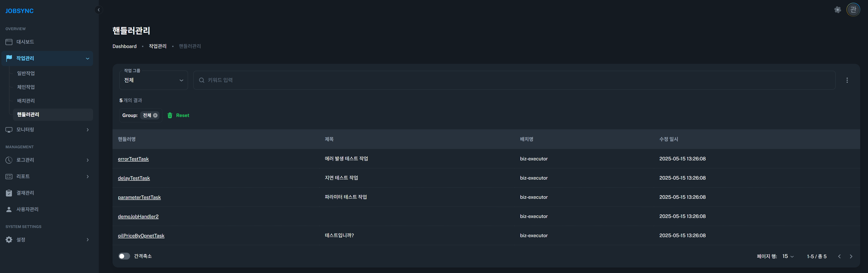Open the errorTestTask handler link
The height and width of the screenshot is (273, 868).
tap(133, 159)
